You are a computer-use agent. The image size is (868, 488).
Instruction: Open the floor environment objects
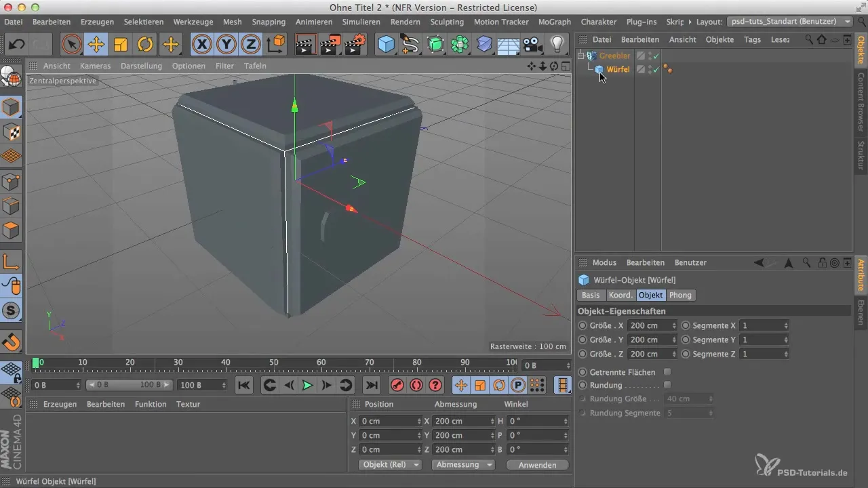(509, 45)
